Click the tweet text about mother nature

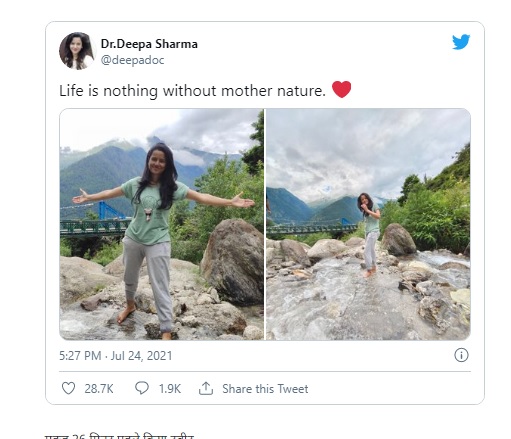[192, 91]
